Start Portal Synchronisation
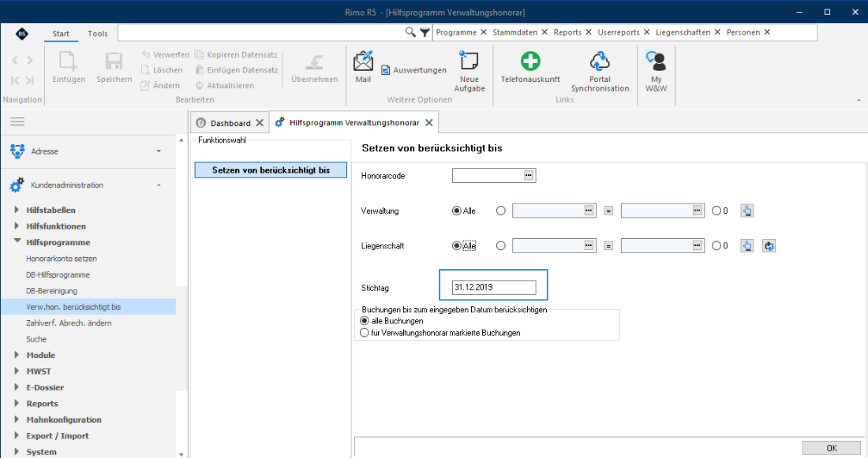 [x=600, y=71]
